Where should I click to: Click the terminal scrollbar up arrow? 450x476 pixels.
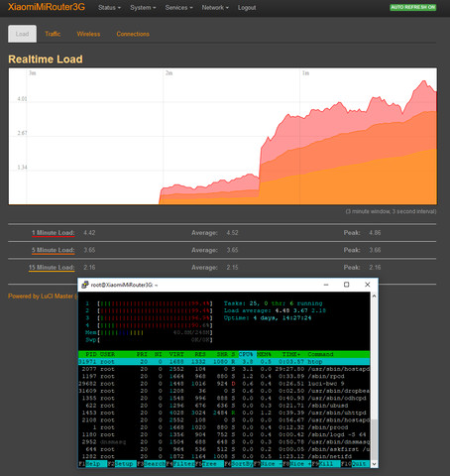[374, 296]
